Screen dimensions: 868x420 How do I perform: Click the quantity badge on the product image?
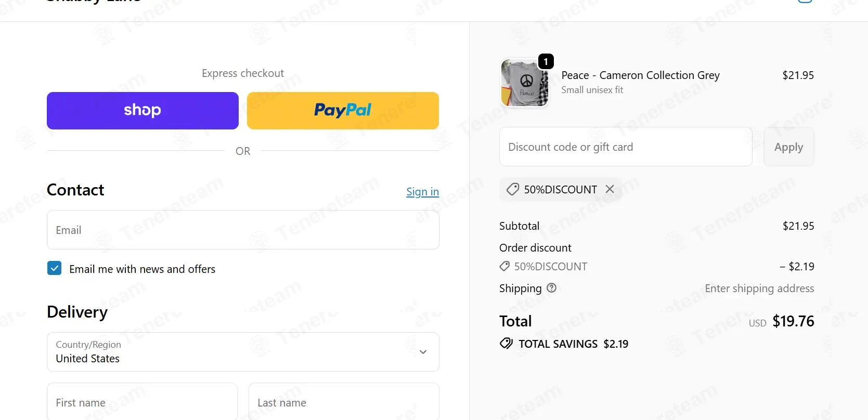pyautogui.click(x=546, y=61)
